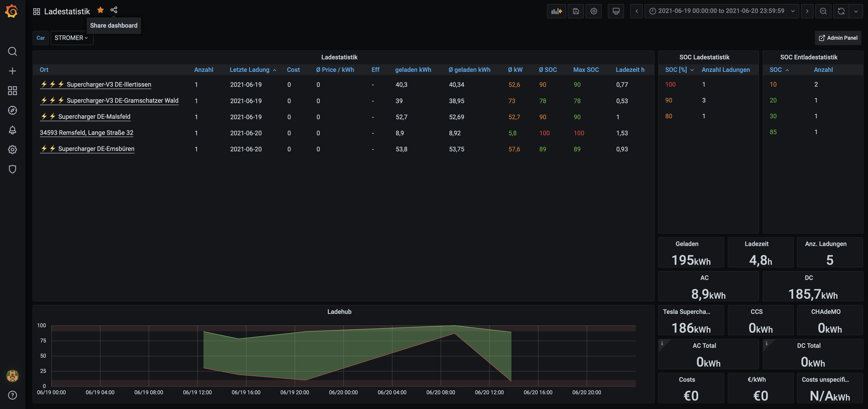Image resolution: width=868 pixels, height=409 pixels.
Task: Click the Add panel toolbar icon
Action: [556, 11]
